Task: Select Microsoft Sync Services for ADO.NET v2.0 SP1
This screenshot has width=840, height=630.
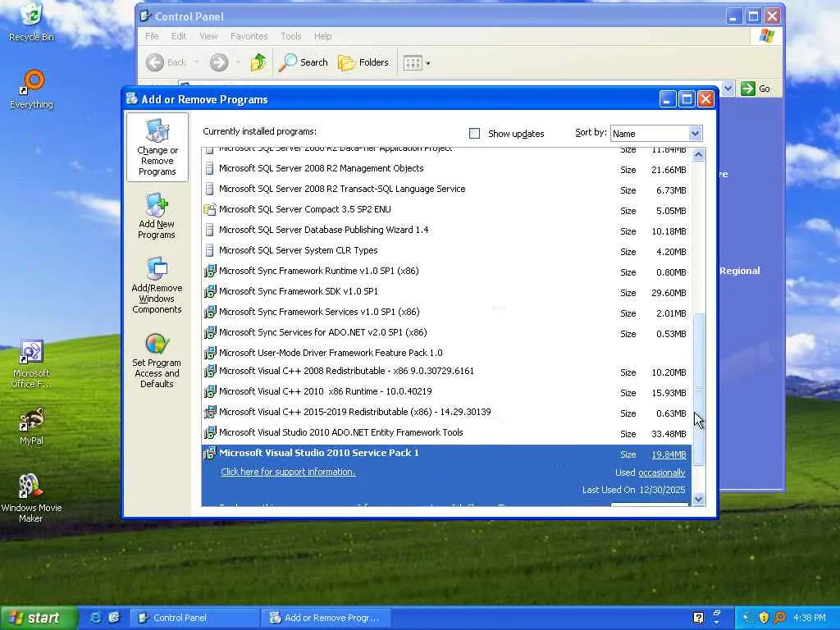Action: coord(445,333)
